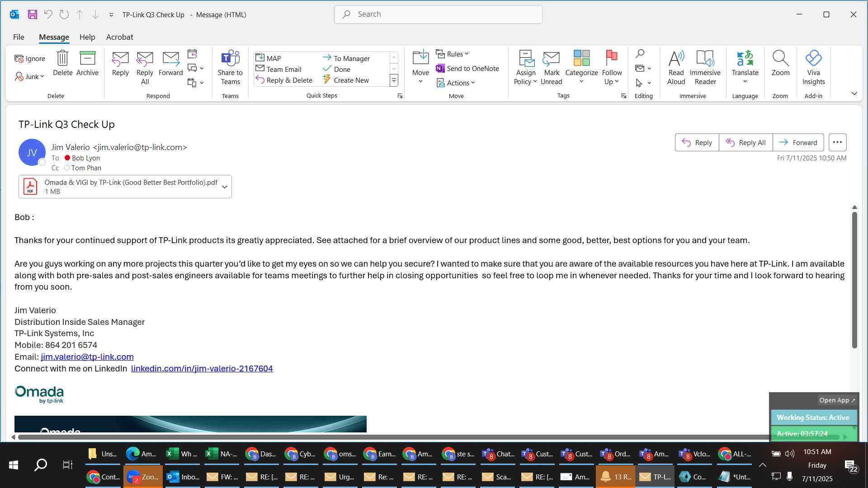The height and width of the screenshot is (488, 868).
Task: Click the Undo arrow in quick access toolbar
Action: (48, 14)
